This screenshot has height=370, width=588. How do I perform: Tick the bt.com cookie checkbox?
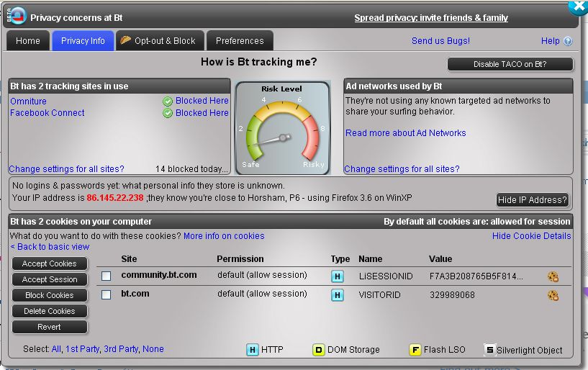(x=107, y=294)
